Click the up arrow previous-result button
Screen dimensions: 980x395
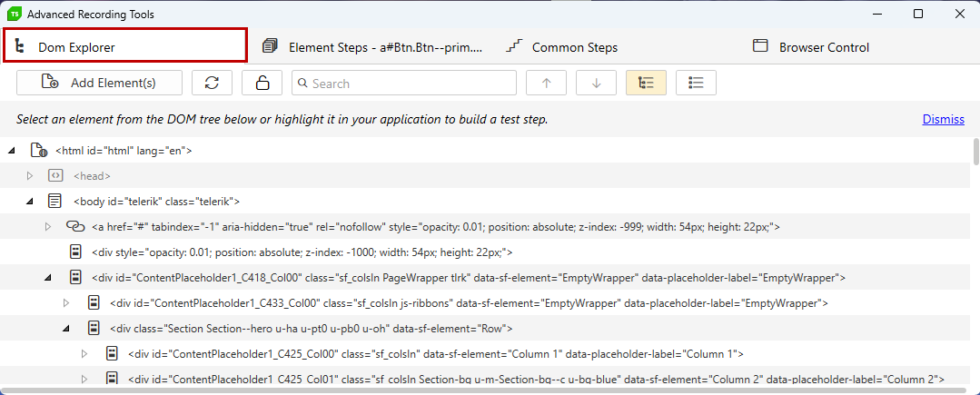546,83
